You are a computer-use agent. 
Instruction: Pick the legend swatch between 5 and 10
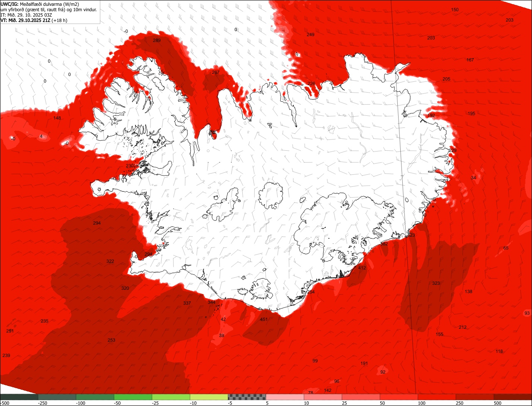click(285, 397)
